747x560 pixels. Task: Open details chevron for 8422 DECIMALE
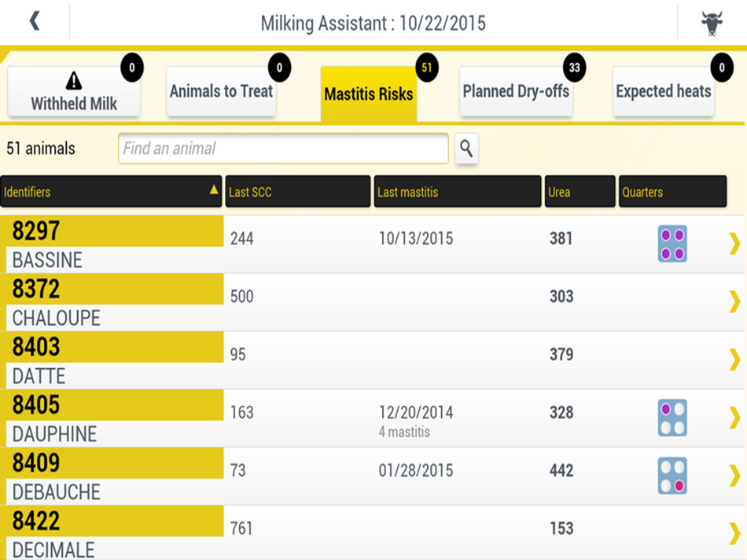[x=734, y=533]
